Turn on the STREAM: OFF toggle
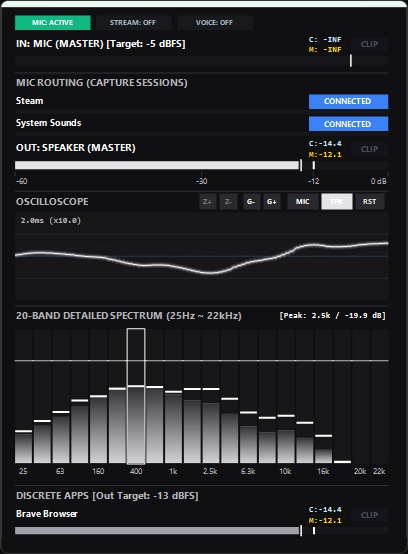408x554 pixels. [133, 23]
